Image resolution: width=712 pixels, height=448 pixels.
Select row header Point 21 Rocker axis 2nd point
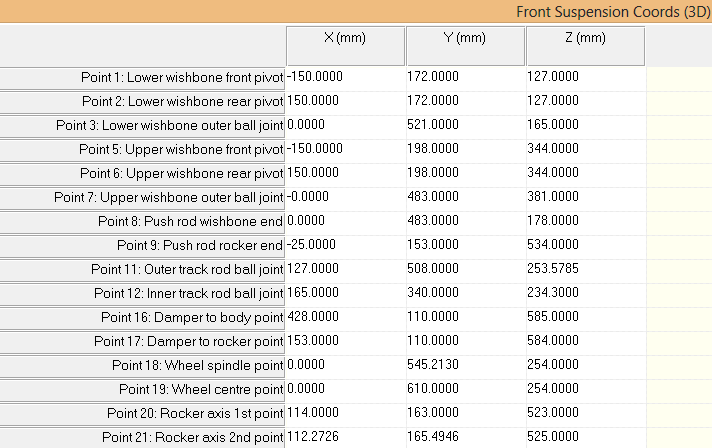pyautogui.click(x=143, y=437)
